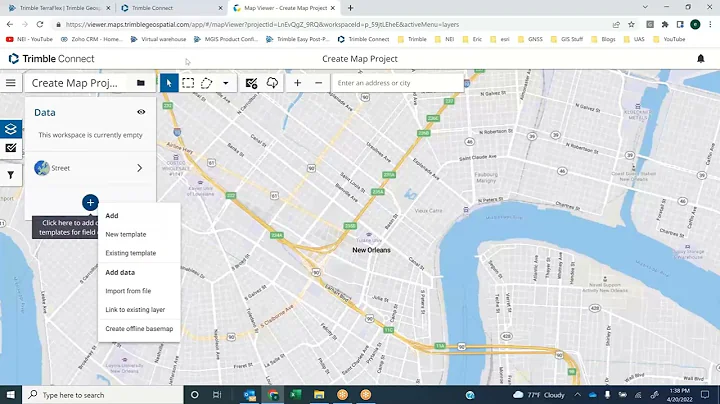Open the Windows notification center icon
The height and width of the screenshot is (404, 720).
coord(705,395)
